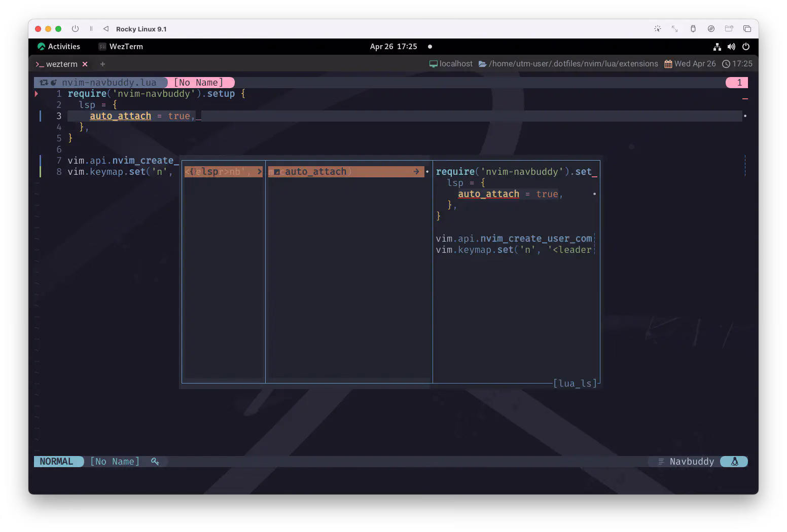Switch to nvim-navbuddy.lua buffer tab
This screenshot has width=787, height=532.
101,83
